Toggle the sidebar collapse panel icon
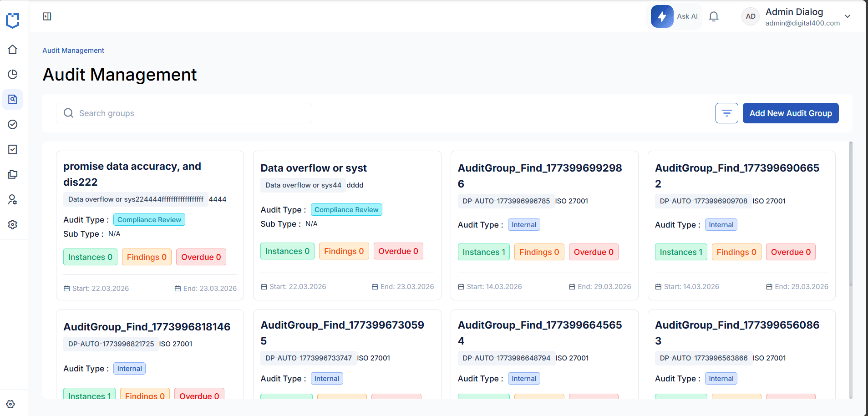The width and height of the screenshot is (868, 416). click(47, 16)
